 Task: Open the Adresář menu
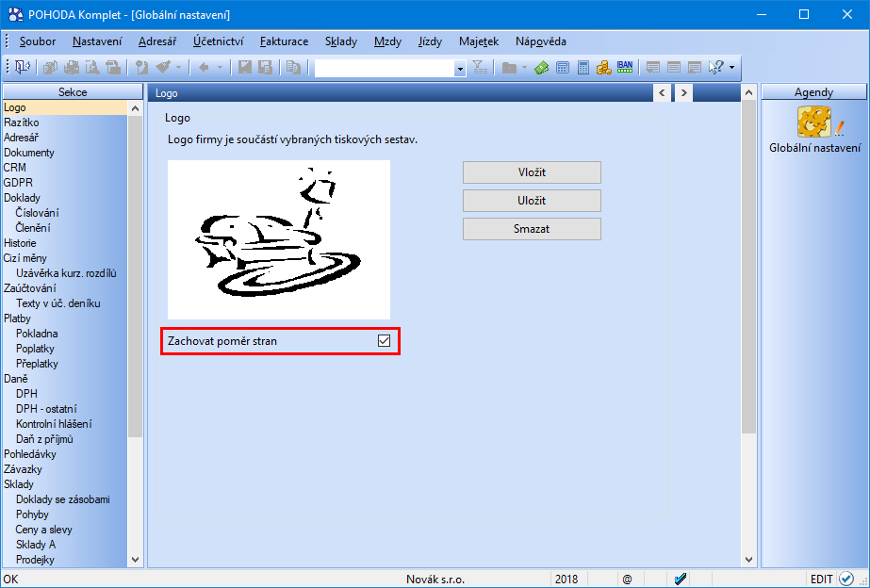pos(157,41)
